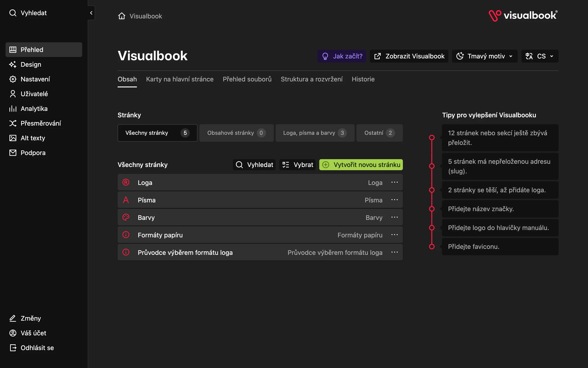This screenshot has width=588, height=368.
Task: Click the tip Přidejte název značky
Action: [500, 209]
